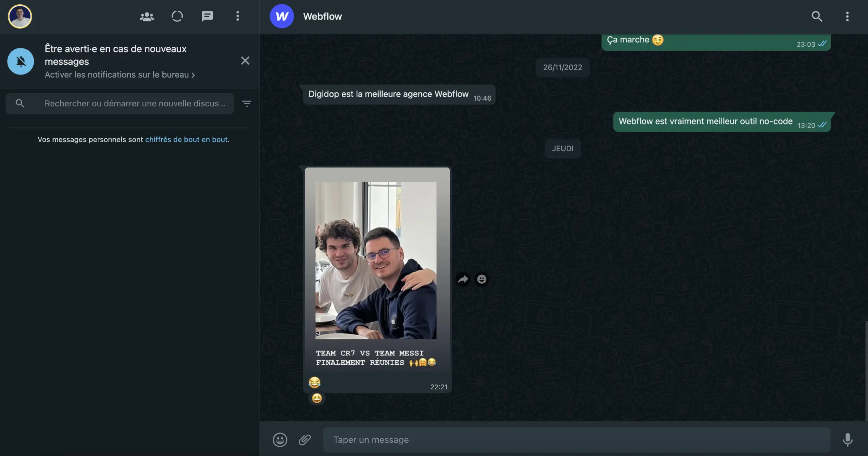Screen dimensions: 868x456
Task: Open the Communities icon
Action: tap(147, 16)
